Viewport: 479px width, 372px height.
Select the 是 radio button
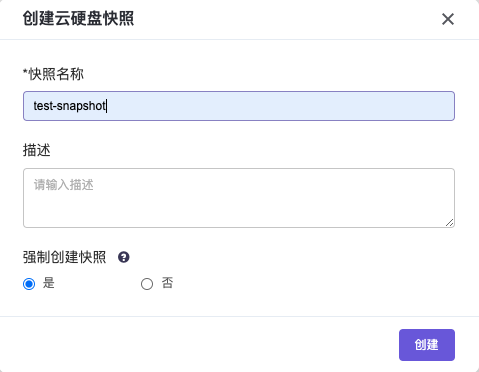(29, 284)
